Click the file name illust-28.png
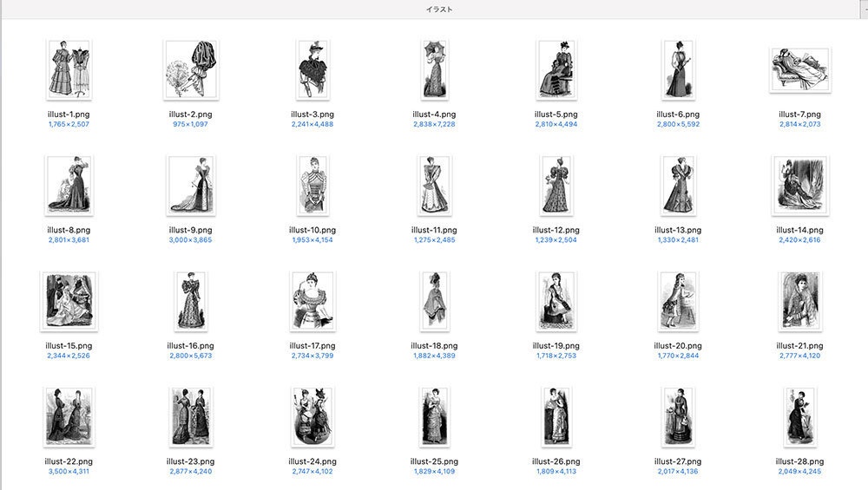 click(x=800, y=461)
